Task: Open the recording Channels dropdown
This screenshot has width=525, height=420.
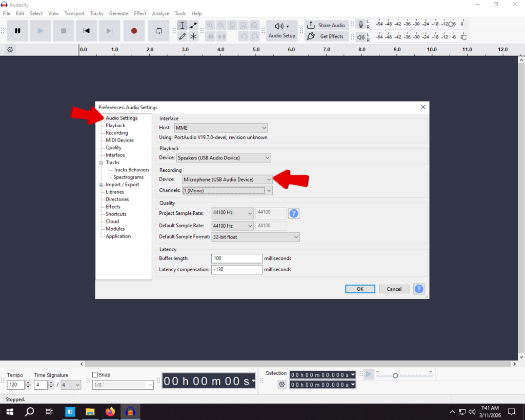Action: tap(227, 191)
